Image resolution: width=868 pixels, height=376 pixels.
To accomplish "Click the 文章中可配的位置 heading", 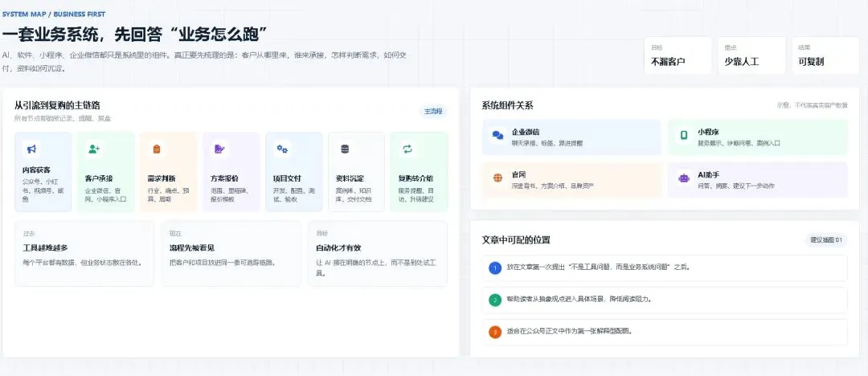I will click(516, 240).
